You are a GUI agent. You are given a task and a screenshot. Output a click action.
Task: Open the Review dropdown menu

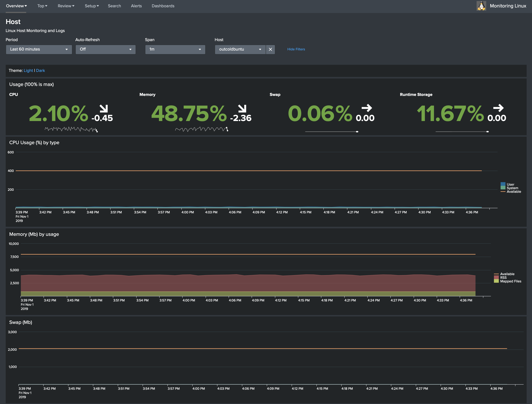(x=65, y=6)
